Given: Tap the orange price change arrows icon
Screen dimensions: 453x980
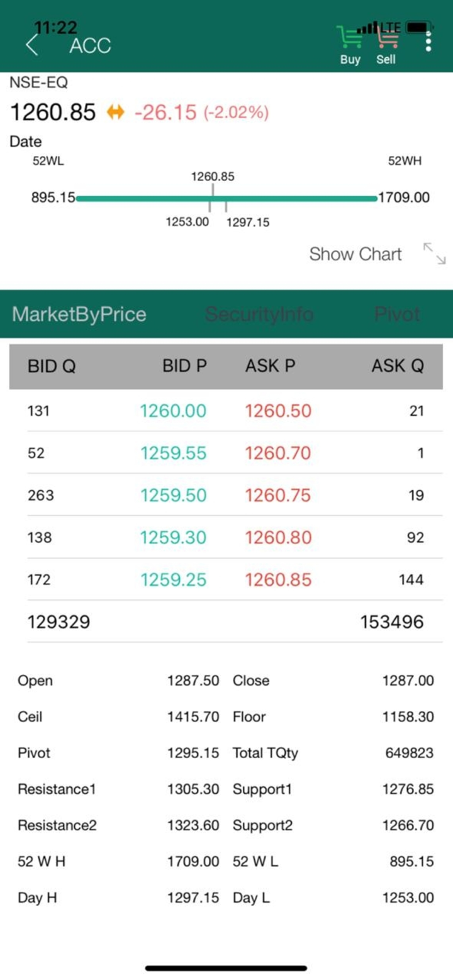Looking at the screenshot, I should pos(116,113).
